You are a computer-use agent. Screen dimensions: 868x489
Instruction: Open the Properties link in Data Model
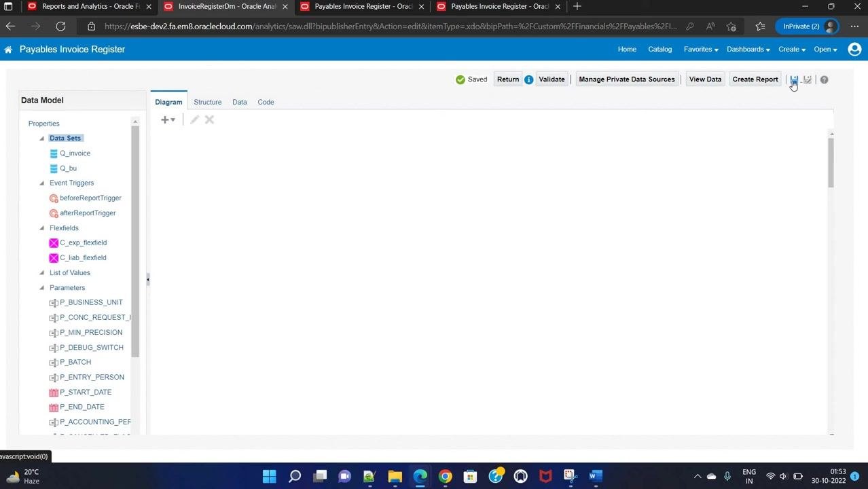[x=43, y=124]
